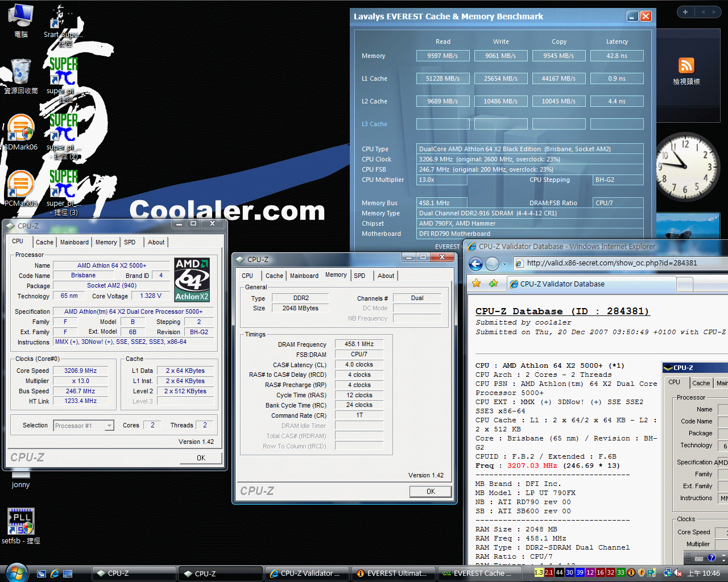Click the CAS# Latency 4.0 clocks value
Image resolution: width=728 pixels, height=582 pixels.
pos(359,365)
